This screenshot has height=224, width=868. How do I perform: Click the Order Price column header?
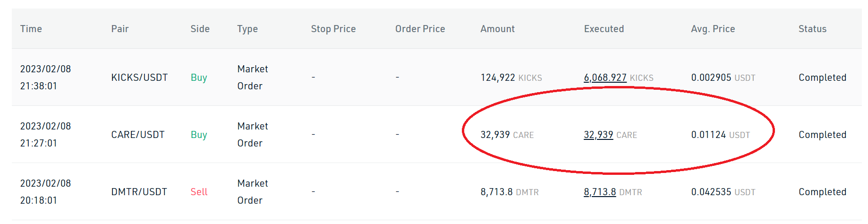(x=420, y=29)
